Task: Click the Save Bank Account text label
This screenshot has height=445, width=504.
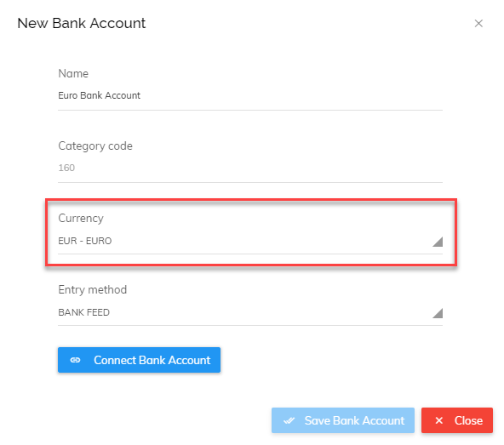Action: [354, 420]
